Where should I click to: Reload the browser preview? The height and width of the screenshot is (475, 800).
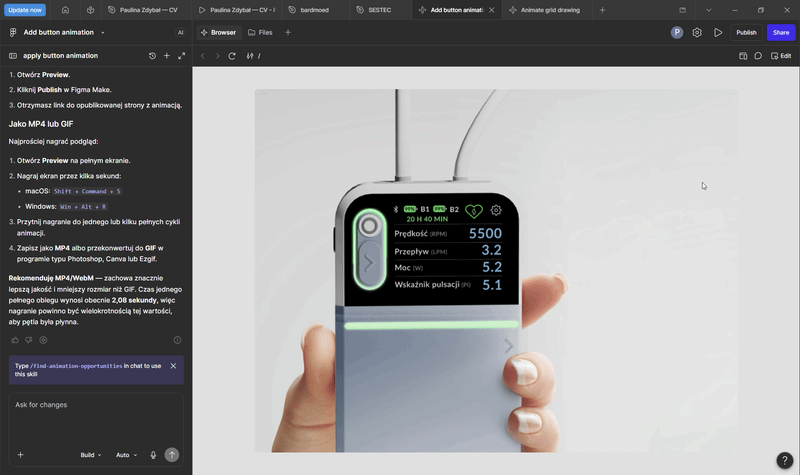point(232,56)
